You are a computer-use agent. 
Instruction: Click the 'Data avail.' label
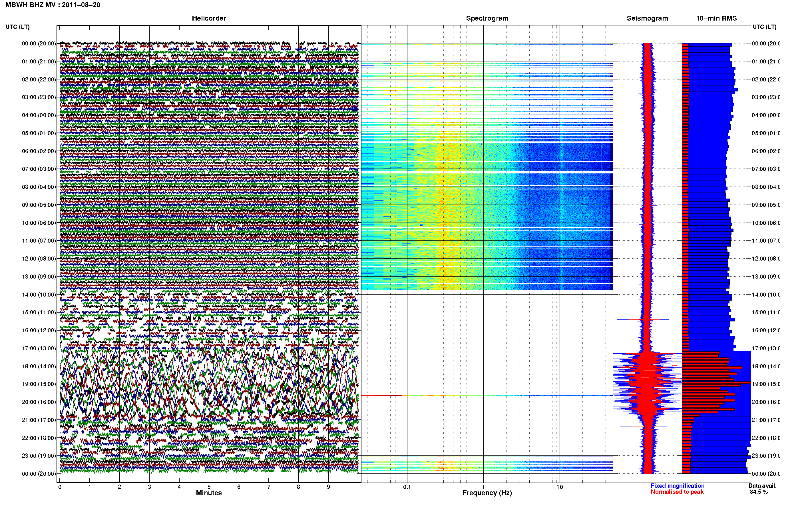pos(762,486)
